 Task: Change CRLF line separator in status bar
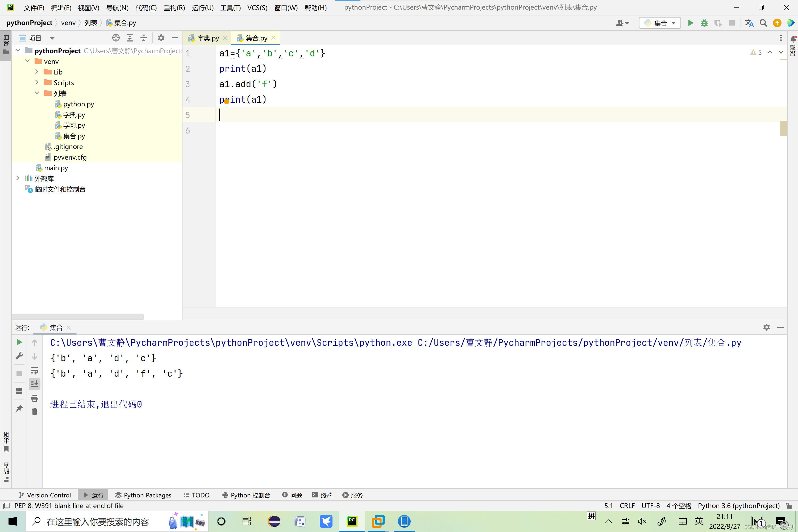[627, 506]
